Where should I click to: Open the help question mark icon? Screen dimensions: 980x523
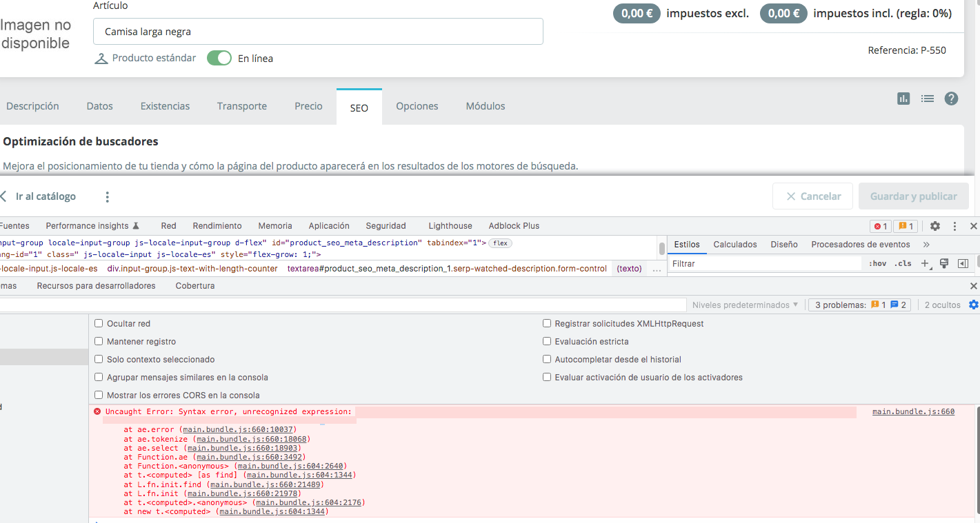(x=952, y=99)
